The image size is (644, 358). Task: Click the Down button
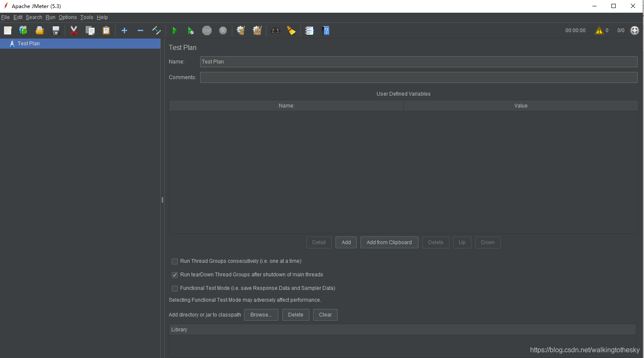(488, 242)
